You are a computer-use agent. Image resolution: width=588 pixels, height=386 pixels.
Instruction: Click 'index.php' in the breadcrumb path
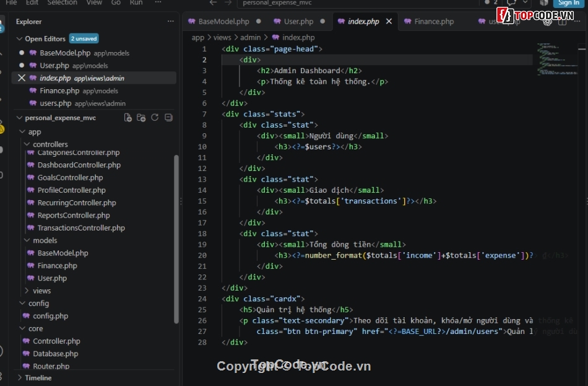pos(298,38)
